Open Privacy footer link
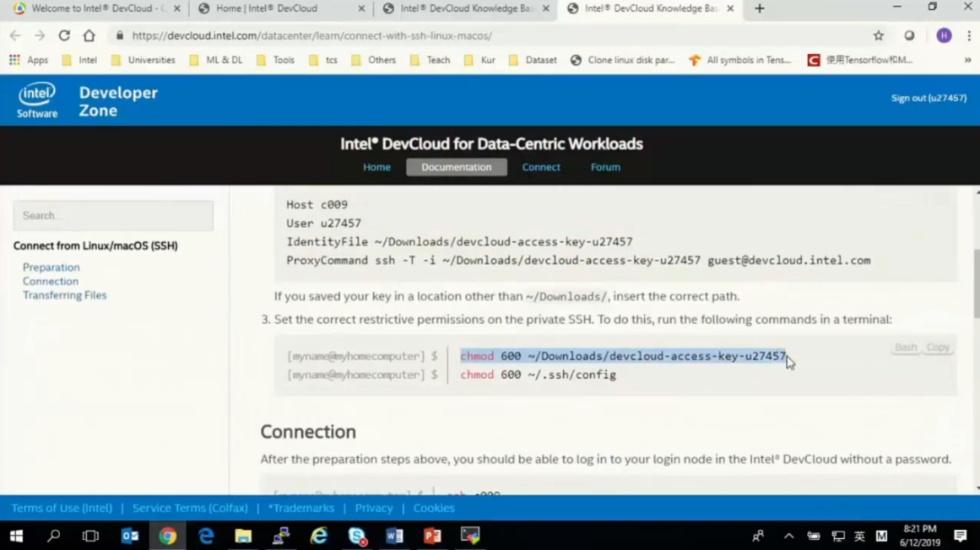Image resolution: width=980 pixels, height=550 pixels. (374, 508)
